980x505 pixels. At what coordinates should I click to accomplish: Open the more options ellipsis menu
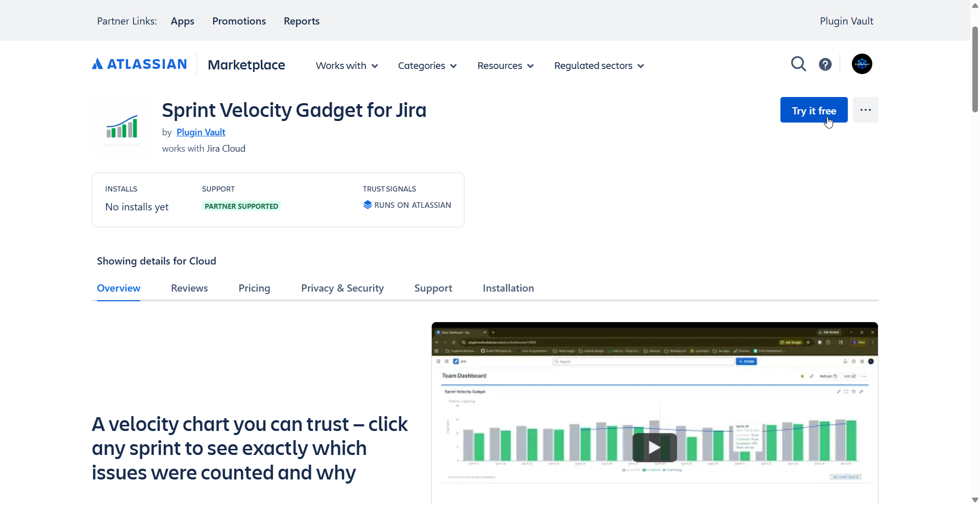(x=866, y=110)
